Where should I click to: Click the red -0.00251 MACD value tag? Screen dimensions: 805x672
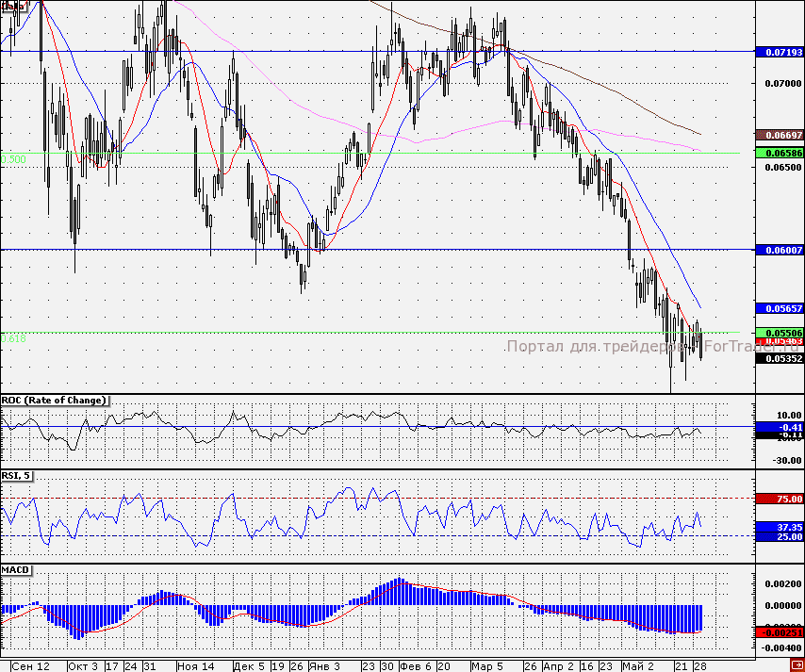click(780, 632)
